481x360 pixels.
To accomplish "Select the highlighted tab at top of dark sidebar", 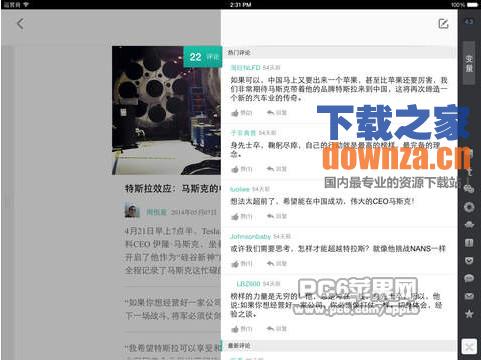I will point(469,63).
